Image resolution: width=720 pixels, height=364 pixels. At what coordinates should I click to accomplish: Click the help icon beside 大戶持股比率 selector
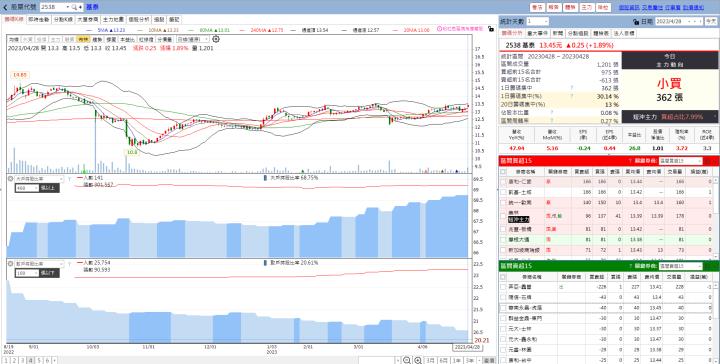[x=69, y=179]
